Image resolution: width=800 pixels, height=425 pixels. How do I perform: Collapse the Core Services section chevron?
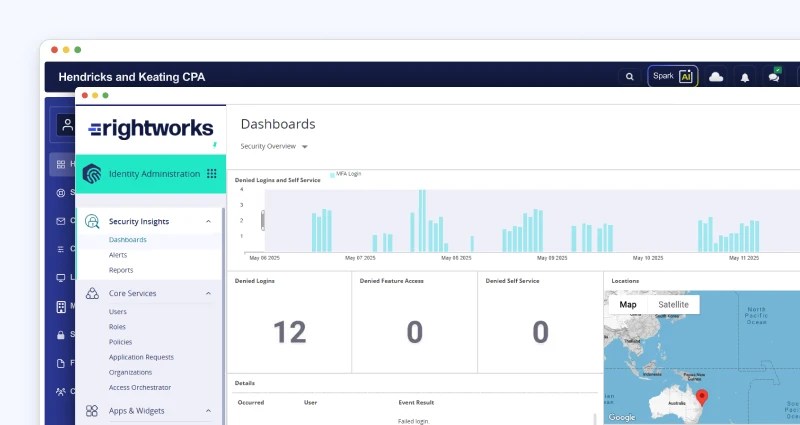208,293
